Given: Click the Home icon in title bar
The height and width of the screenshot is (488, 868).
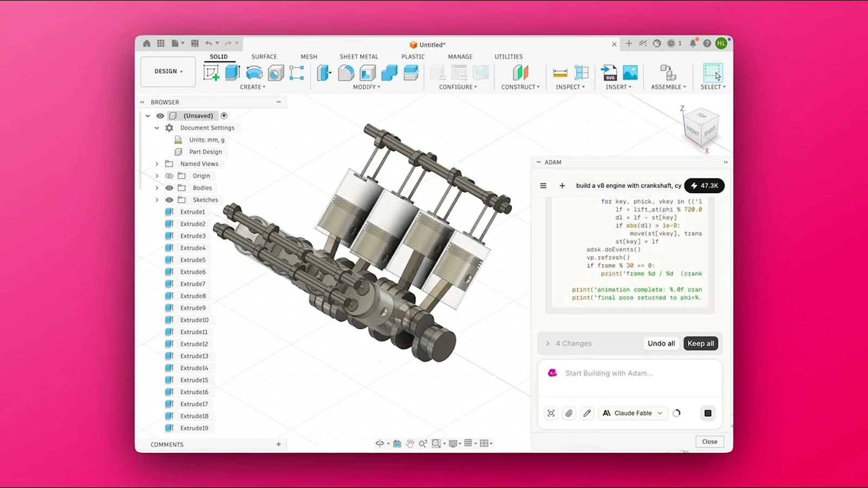Looking at the screenshot, I should (146, 43).
